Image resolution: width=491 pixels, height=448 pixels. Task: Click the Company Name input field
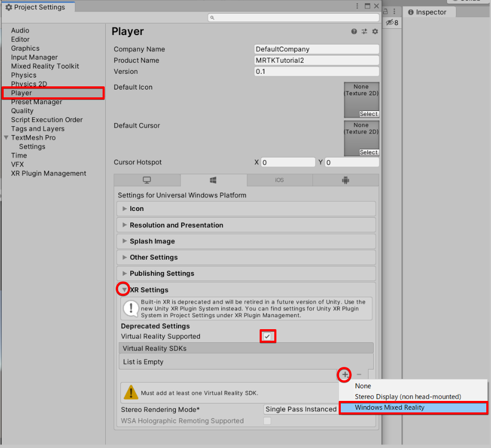[x=317, y=49]
